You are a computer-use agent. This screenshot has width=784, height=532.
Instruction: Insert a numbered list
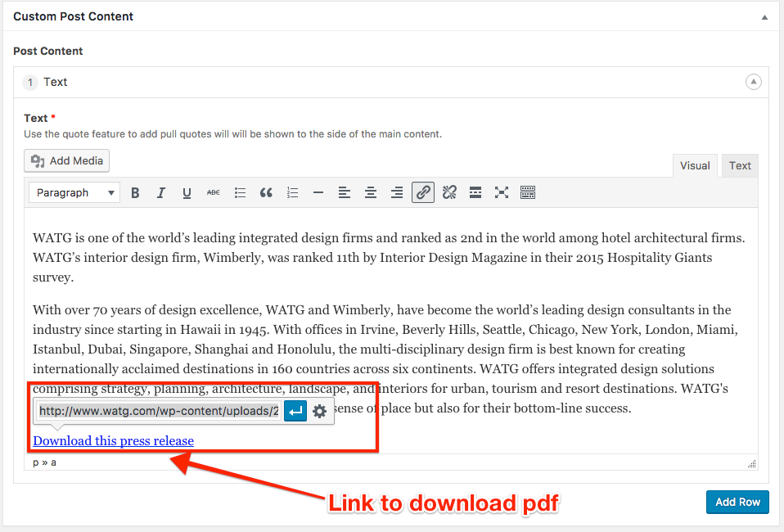coord(292,193)
